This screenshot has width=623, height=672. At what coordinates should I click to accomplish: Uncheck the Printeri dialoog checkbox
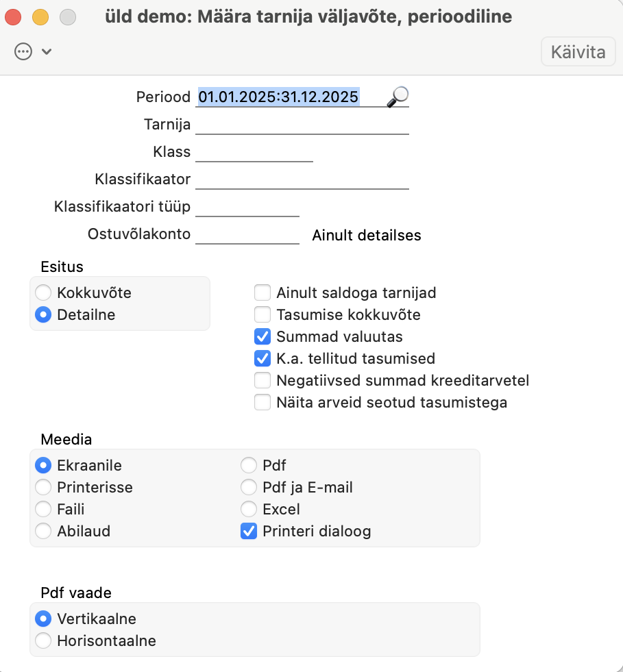(249, 531)
